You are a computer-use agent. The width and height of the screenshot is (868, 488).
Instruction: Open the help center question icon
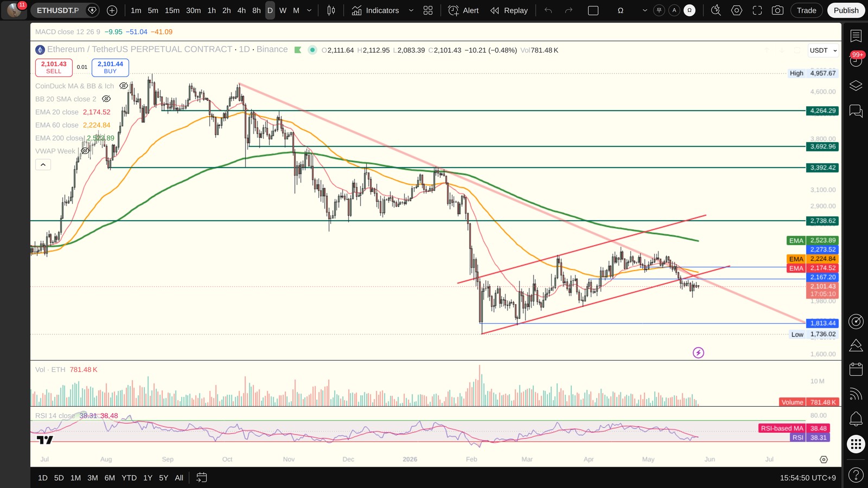(x=856, y=475)
